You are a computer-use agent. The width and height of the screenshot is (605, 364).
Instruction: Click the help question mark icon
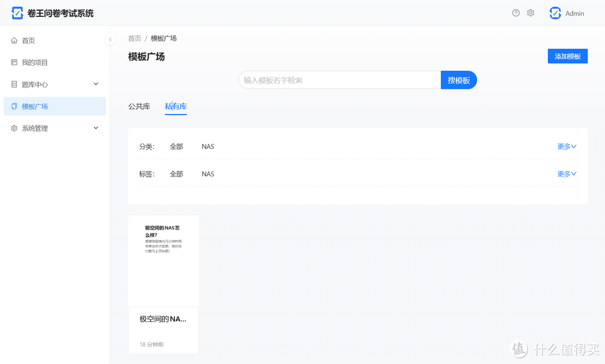pos(515,12)
